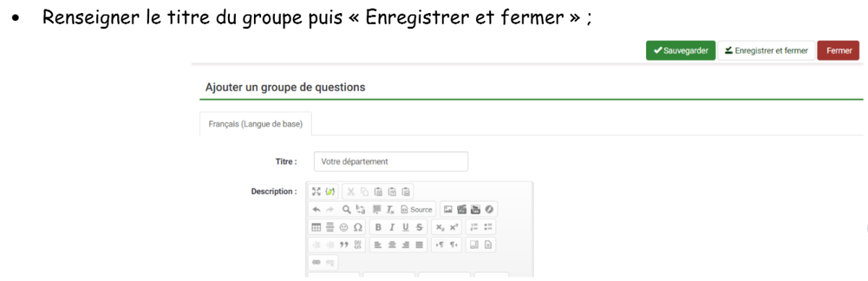Screen dimensions: 868x281
Task: Click the green Sauvegarder button
Action: [x=681, y=51]
